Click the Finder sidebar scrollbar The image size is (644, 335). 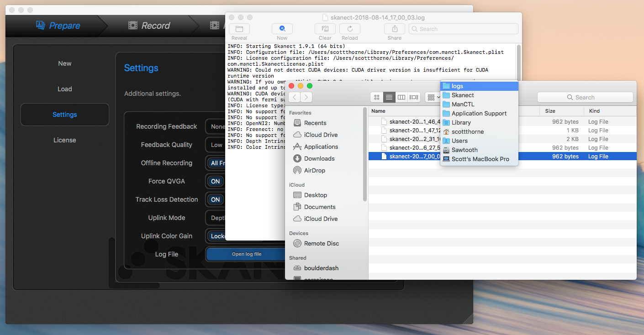tap(365, 155)
